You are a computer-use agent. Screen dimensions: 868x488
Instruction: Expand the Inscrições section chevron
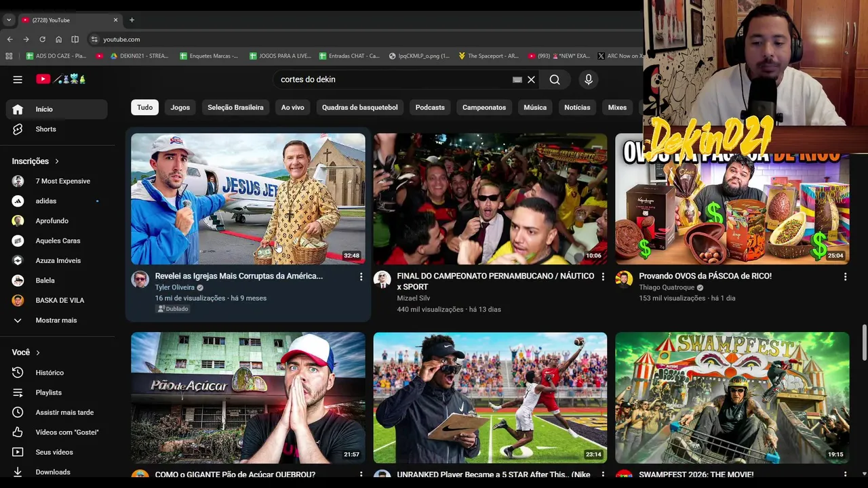tap(57, 161)
